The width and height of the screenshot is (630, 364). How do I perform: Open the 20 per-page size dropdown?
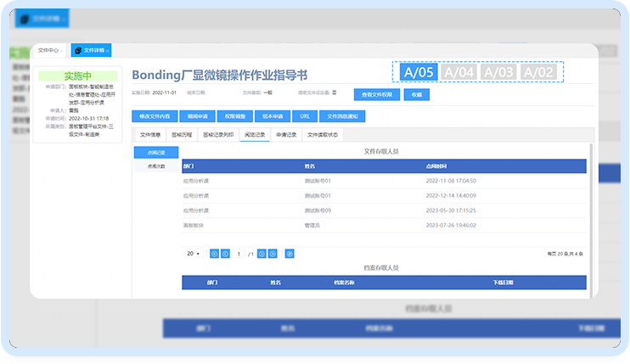[x=193, y=254]
